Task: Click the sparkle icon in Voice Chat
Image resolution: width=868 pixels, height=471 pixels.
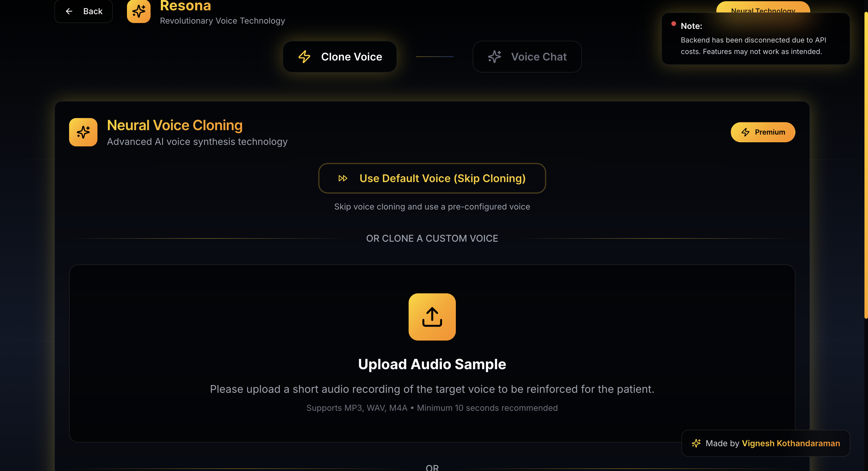Action: coord(495,57)
